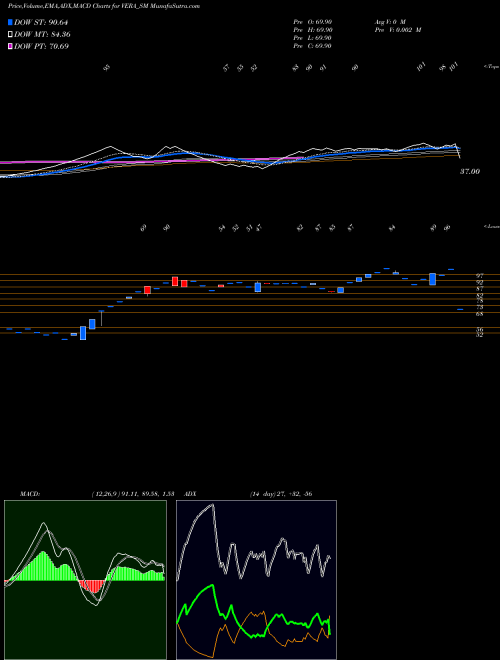Click the white ADX line peak in the ADX panel

(x=213, y=505)
